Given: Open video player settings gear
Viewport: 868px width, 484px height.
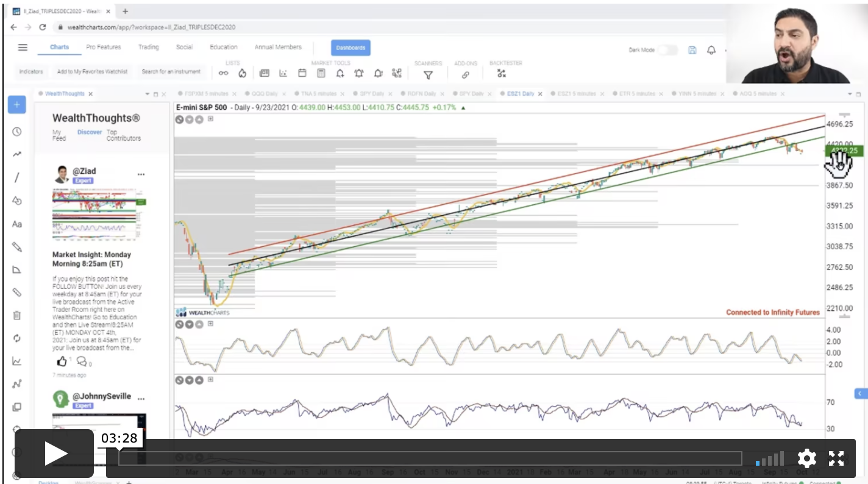Looking at the screenshot, I should point(807,458).
